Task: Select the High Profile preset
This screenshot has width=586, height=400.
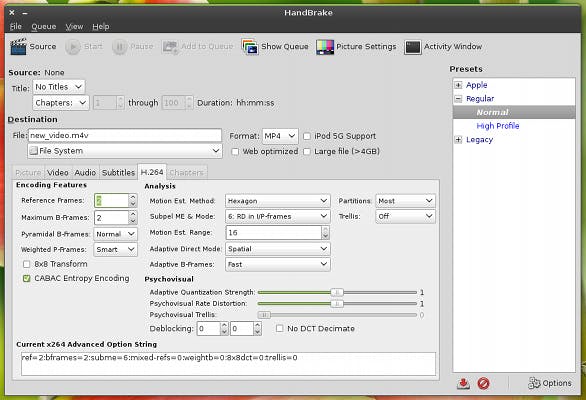Action: [498, 126]
